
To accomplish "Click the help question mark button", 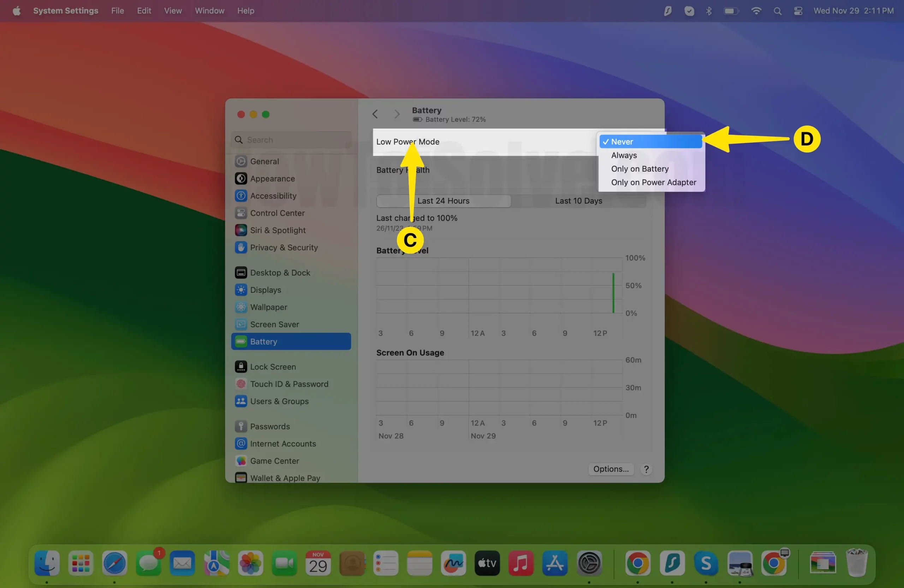I will (646, 469).
